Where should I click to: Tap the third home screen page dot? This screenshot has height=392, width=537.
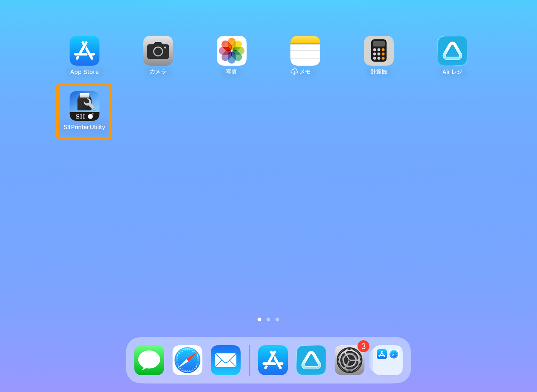coord(277,320)
